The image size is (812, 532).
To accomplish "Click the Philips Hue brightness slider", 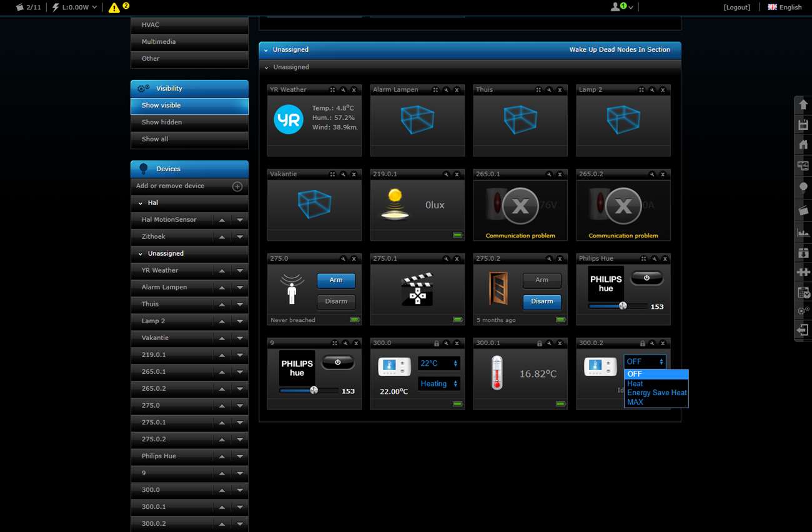I will pos(618,306).
